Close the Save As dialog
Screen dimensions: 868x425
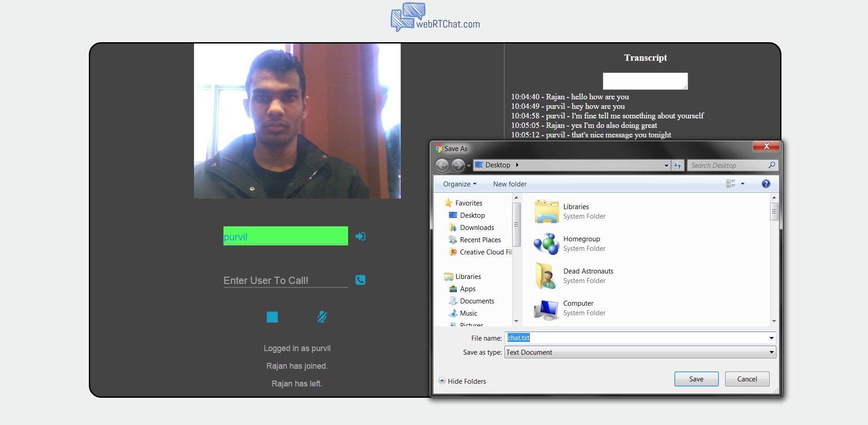click(x=766, y=146)
